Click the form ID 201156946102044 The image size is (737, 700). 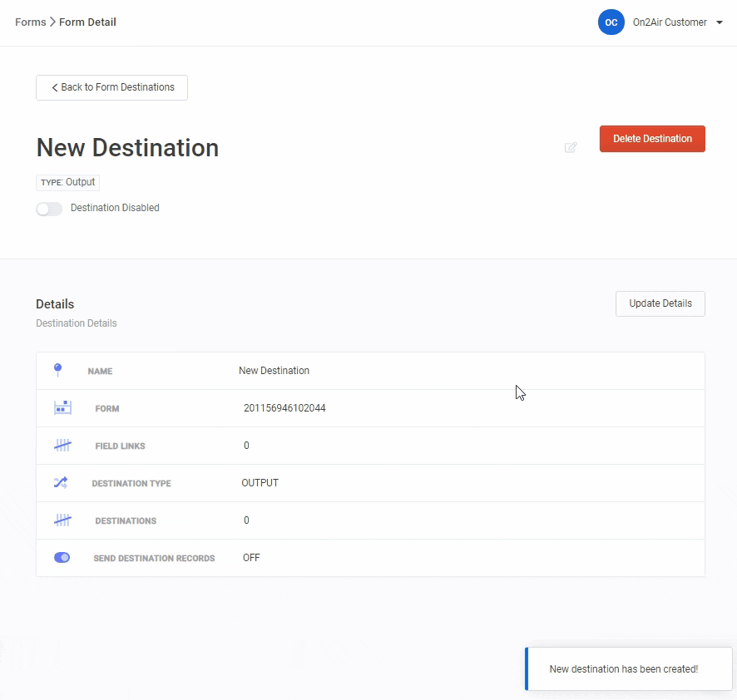coord(284,408)
